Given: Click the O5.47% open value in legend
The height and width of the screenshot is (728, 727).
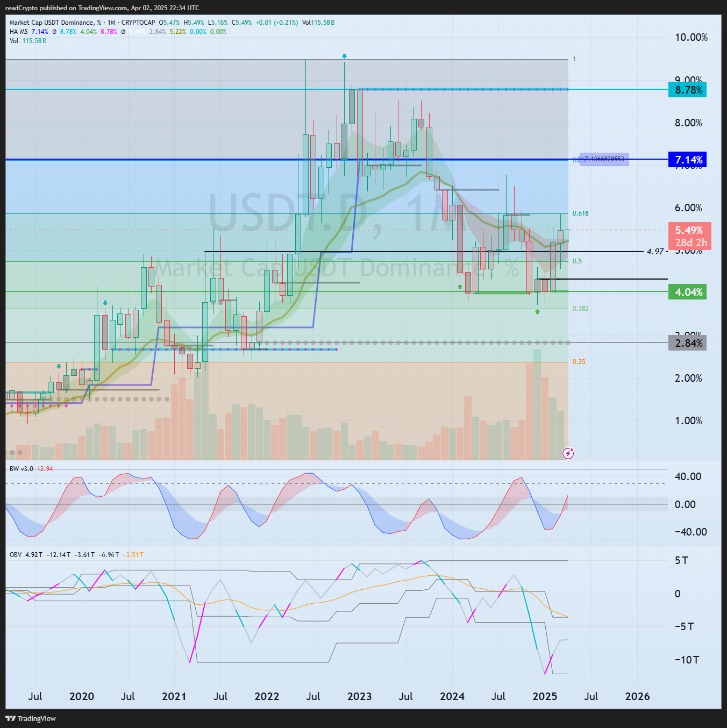Looking at the screenshot, I should point(169,23).
